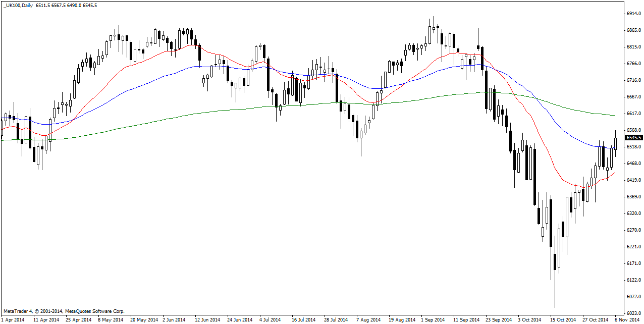The image size is (644, 324).
Task: Click the 11 Apr 2014 date label
Action: pos(46,320)
